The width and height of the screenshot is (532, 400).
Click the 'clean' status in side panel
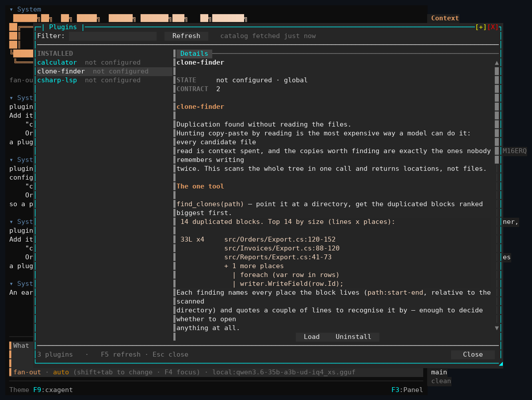point(441,381)
